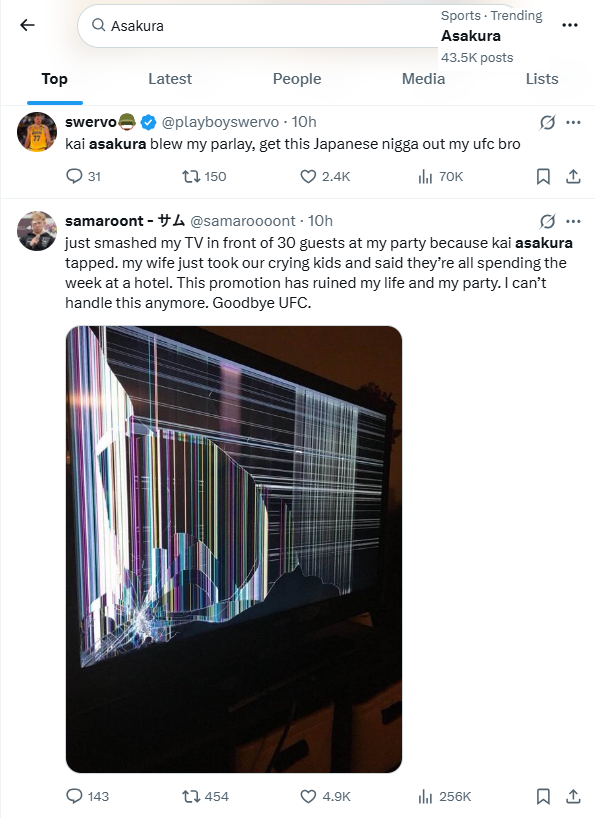Screen dimensions: 595x818
Task: Open the @playboyswervo handle link
Action: tap(221, 122)
